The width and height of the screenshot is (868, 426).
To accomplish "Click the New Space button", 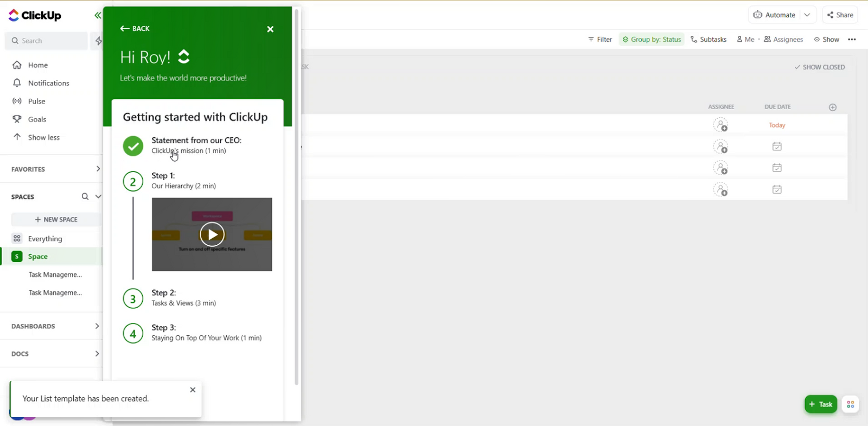I will point(56,219).
